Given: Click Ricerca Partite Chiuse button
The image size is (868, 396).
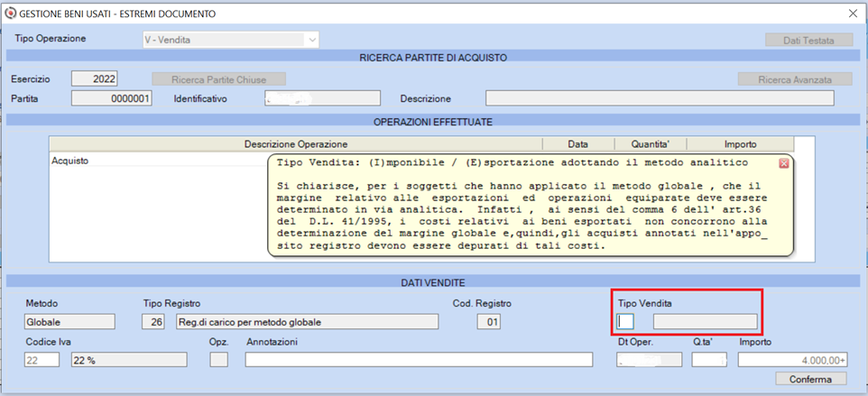Looking at the screenshot, I should [218, 79].
